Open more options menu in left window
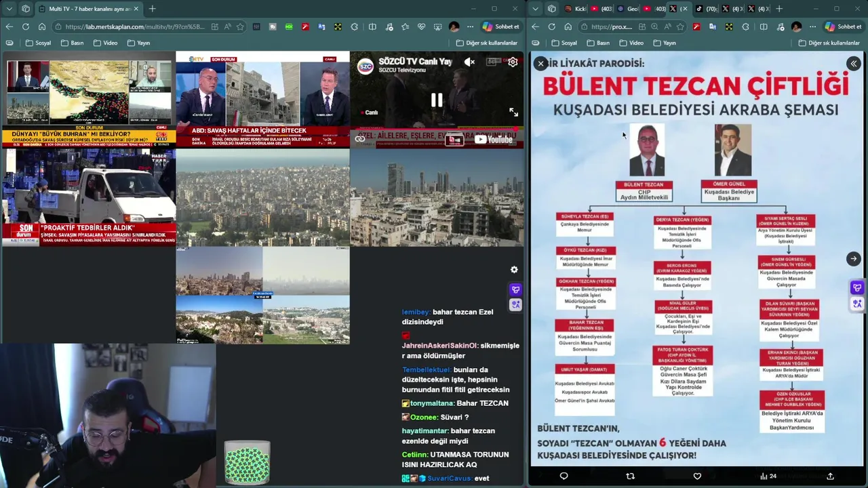Viewport: 868px width, 488px height. tap(470, 26)
